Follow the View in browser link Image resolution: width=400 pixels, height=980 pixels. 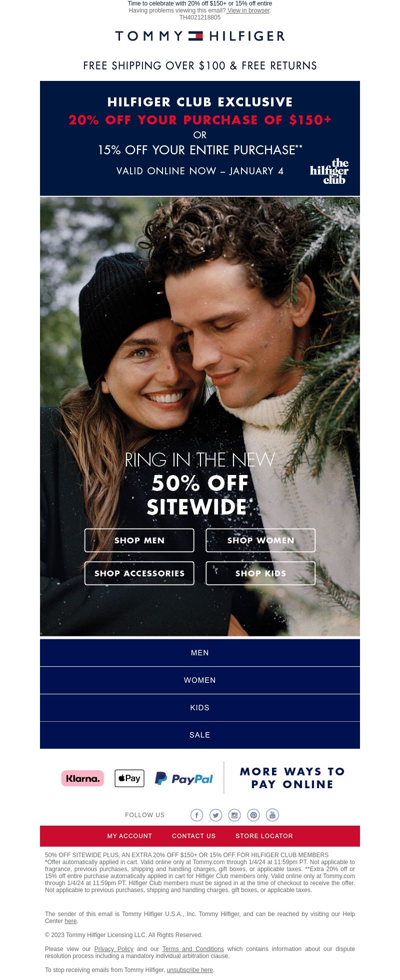pyautogui.click(x=248, y=10)
